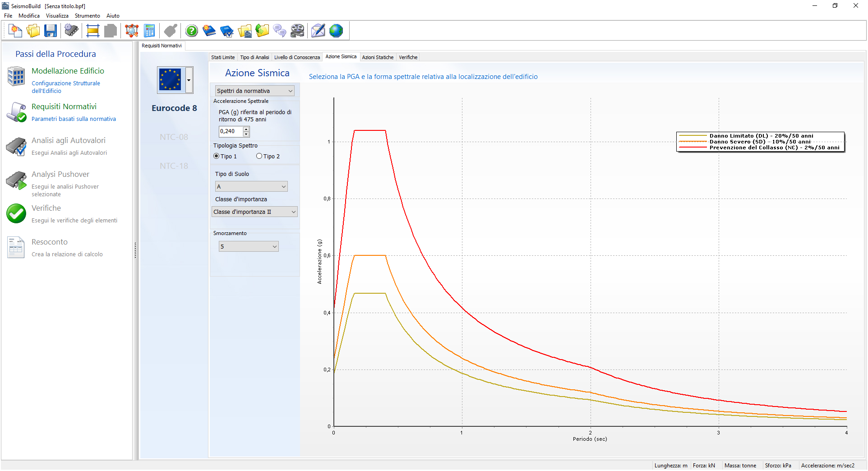Go to Modellazione Edificio step
The height and width of the screenshot is (471, 868).
[68, 71]
